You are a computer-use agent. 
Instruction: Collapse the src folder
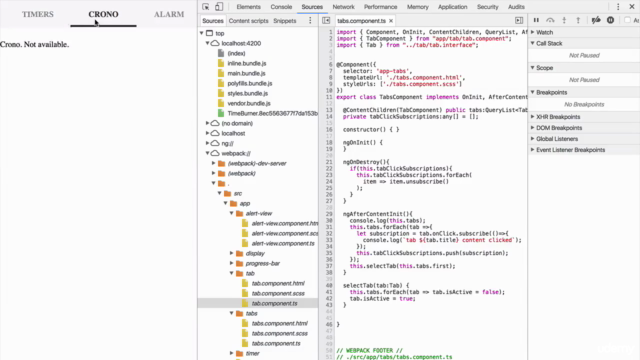click(220, 193)
